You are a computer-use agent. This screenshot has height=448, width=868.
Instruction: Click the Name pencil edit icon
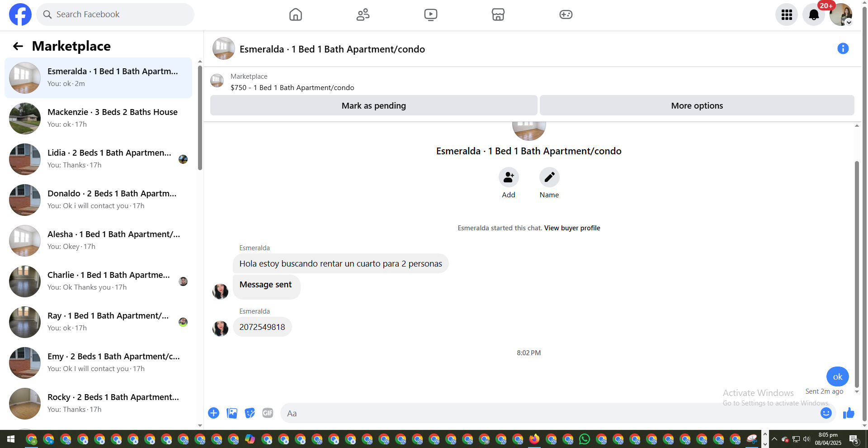[x=549, y=177]
